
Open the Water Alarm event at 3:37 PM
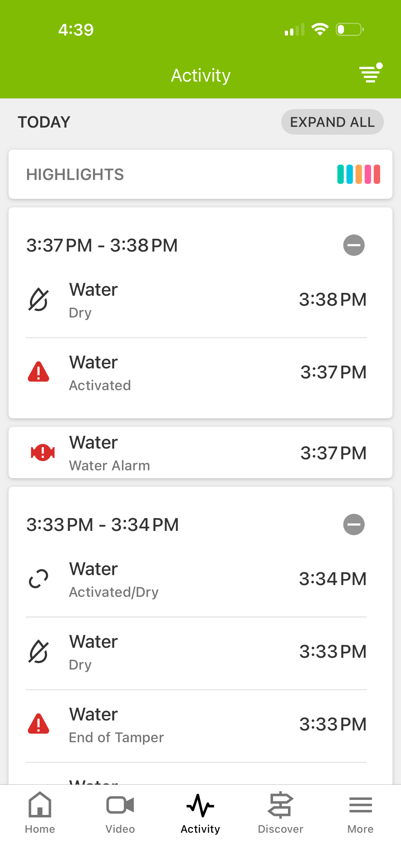click(200, 453)
